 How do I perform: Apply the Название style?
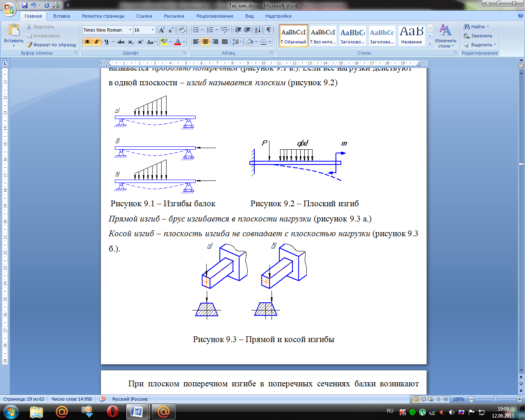click(412, 36)
